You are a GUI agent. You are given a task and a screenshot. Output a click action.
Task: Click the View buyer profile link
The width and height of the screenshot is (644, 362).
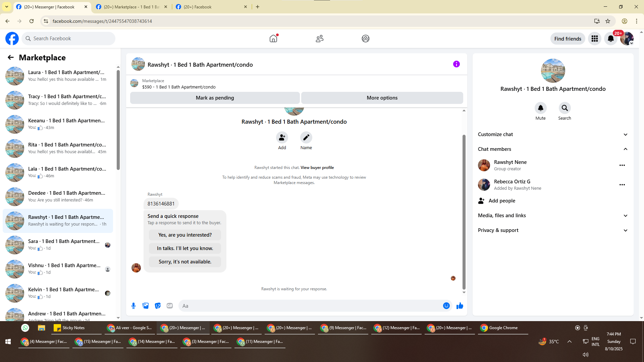point(317,168)
